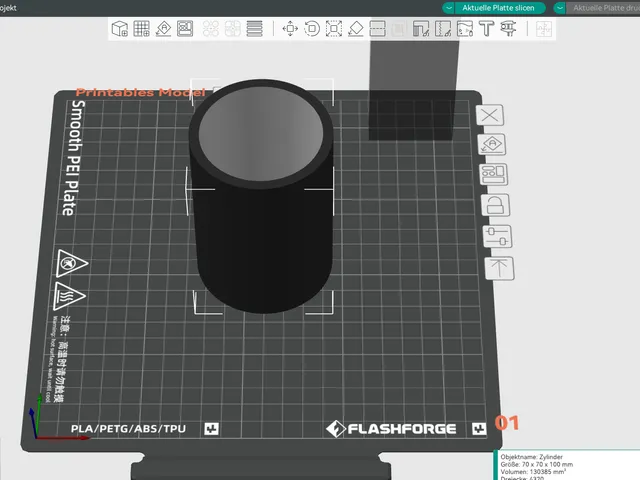
Task: Open the Support painting tool
Action: pos(421,29)
